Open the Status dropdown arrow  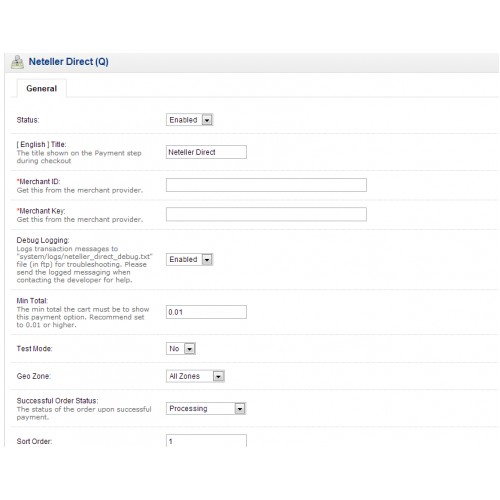coord(207,120)
